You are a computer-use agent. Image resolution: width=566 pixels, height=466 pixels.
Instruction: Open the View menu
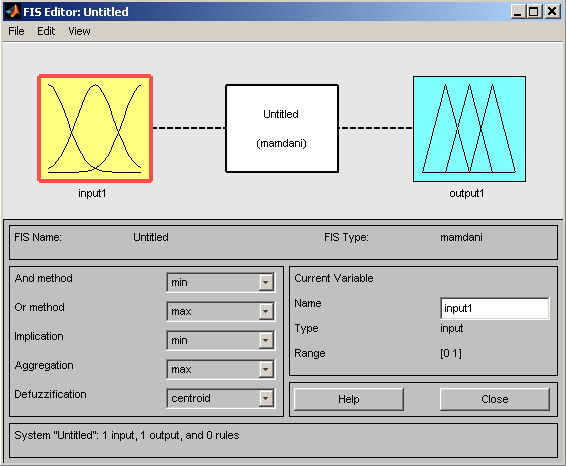coord(79,31)
